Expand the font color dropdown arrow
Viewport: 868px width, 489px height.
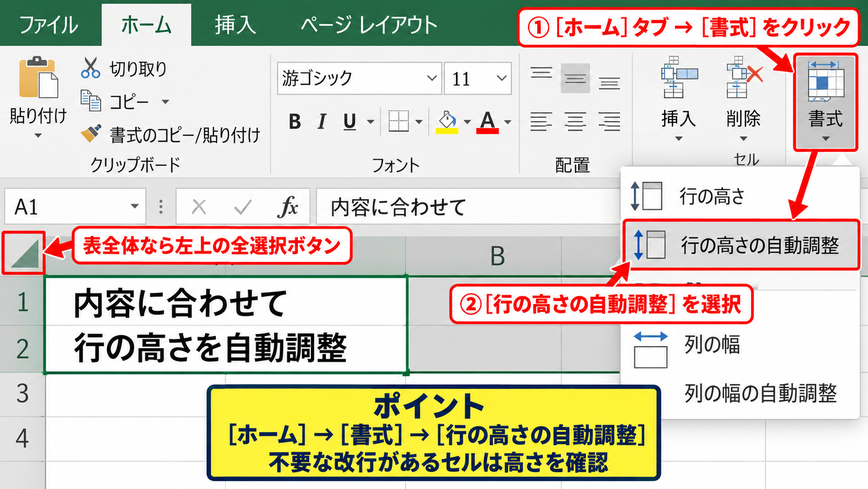click(x=508, y=122)
